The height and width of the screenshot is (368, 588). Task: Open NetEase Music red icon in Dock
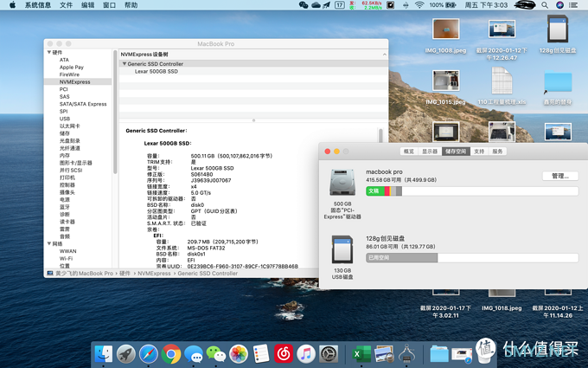pos(284,354)
